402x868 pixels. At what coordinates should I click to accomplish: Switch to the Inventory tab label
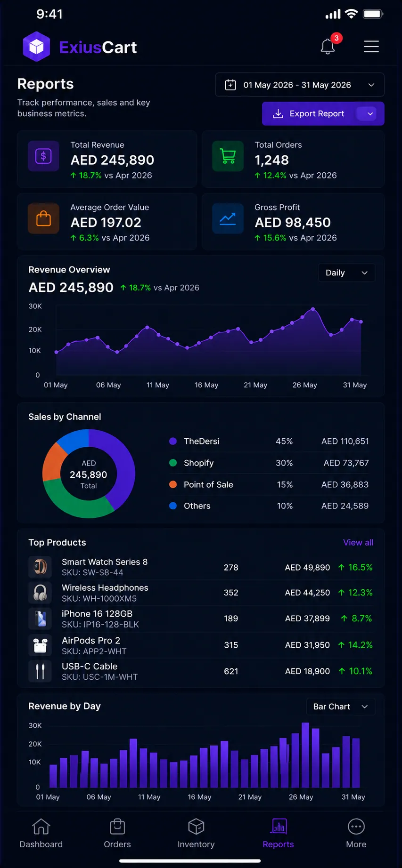click(196, 844)
